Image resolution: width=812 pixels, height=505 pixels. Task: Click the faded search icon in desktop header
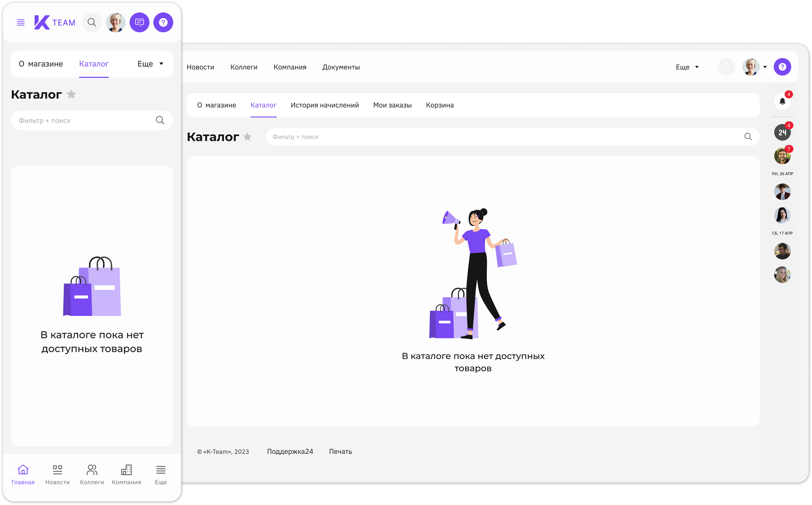click(726, 67)
